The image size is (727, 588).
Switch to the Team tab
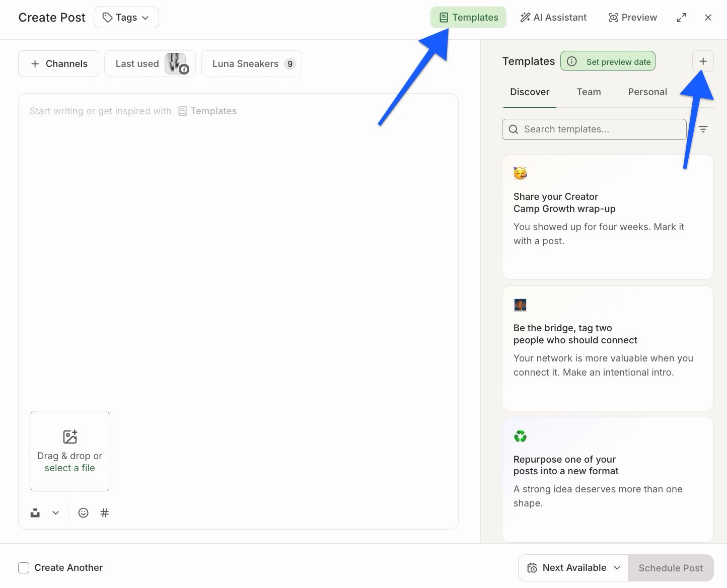tap(589, 92)
